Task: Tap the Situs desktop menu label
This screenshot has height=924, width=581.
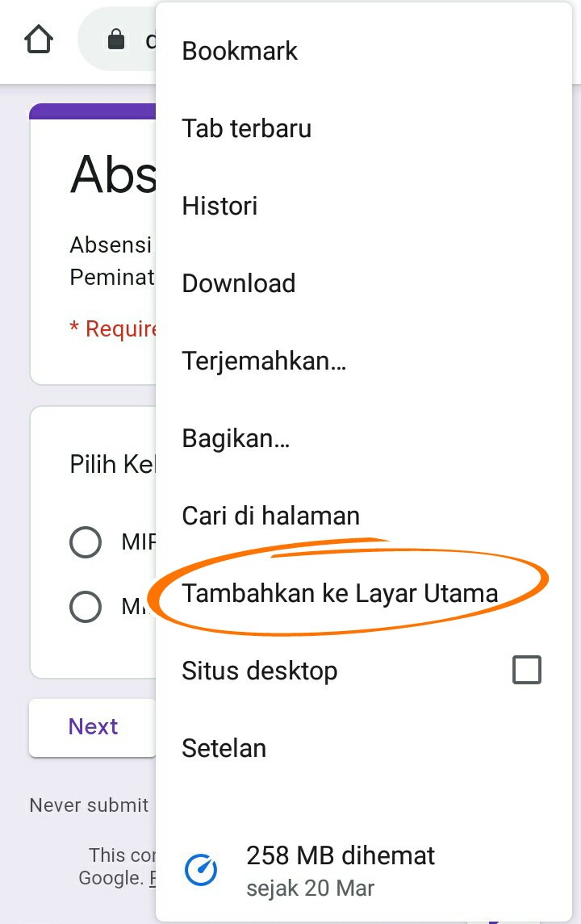Action: 260,671
